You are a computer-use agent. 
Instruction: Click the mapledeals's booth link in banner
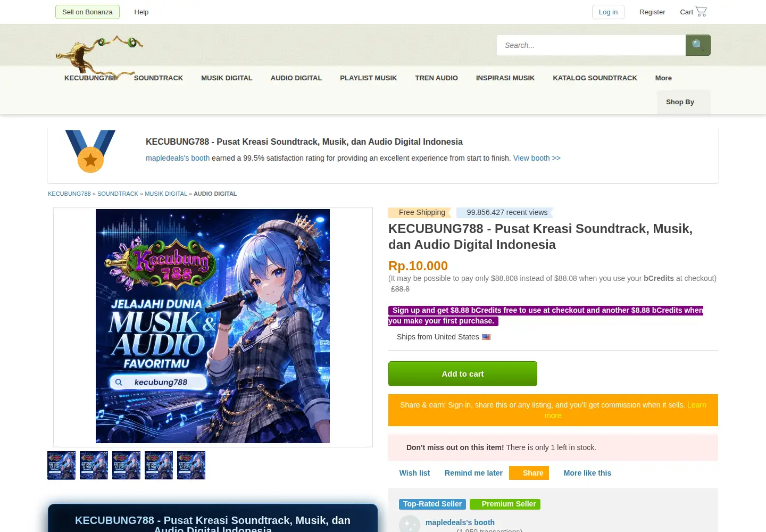click(178, 158)
